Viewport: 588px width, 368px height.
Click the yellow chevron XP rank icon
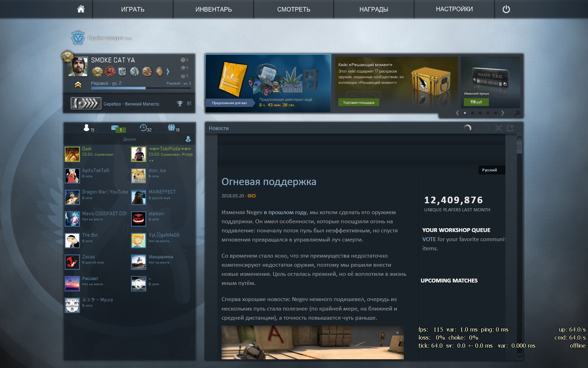tap(78, 84)
